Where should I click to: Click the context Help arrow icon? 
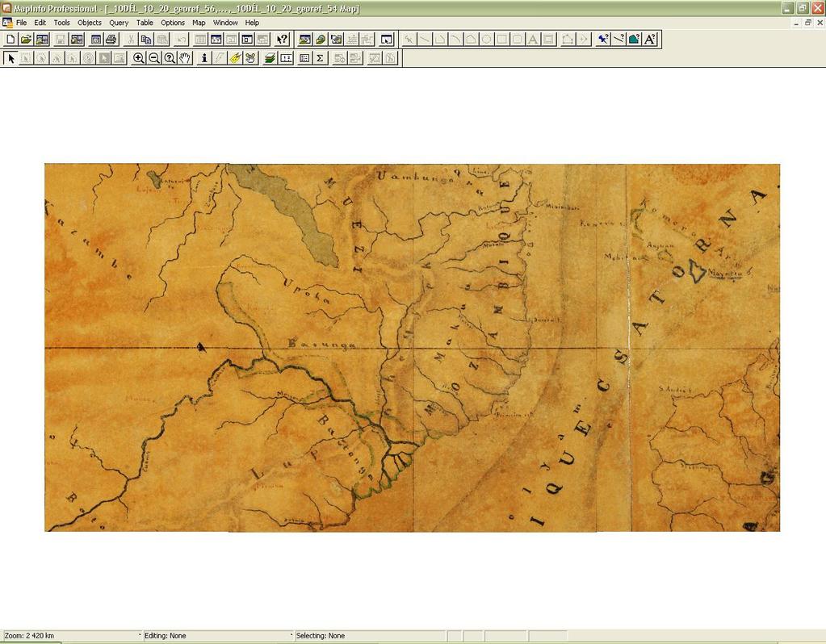[283, 40]
